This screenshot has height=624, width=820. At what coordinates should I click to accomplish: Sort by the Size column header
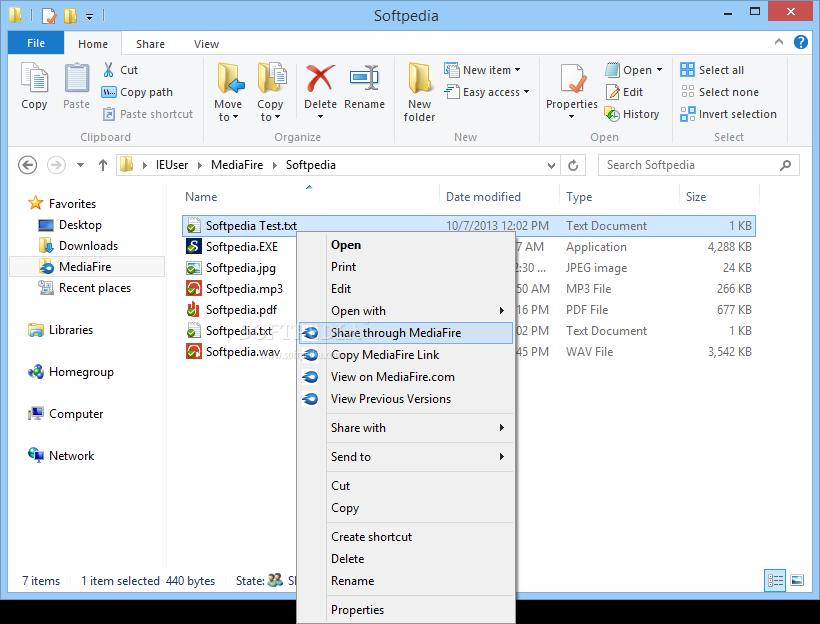[x=719, y=197]
